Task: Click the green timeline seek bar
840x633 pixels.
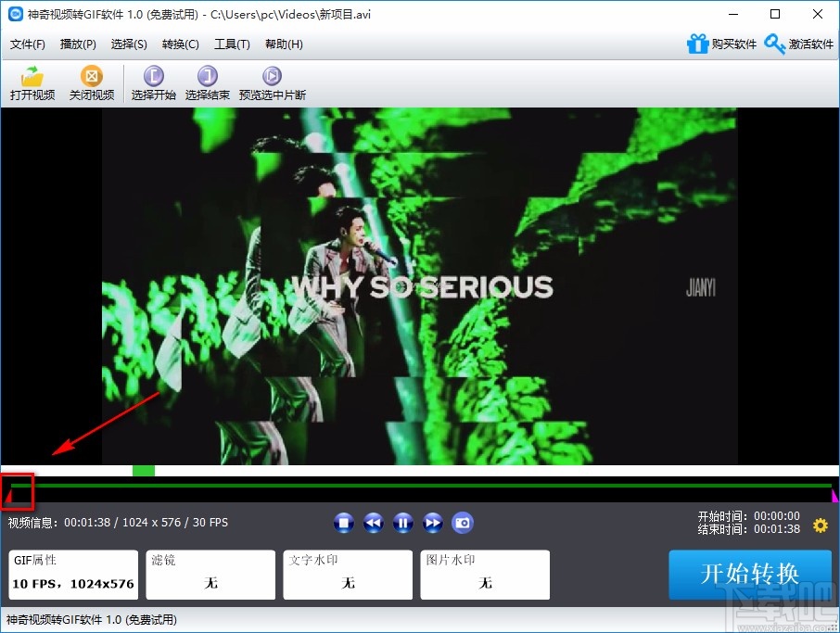Action: click(x=421, y=486)
